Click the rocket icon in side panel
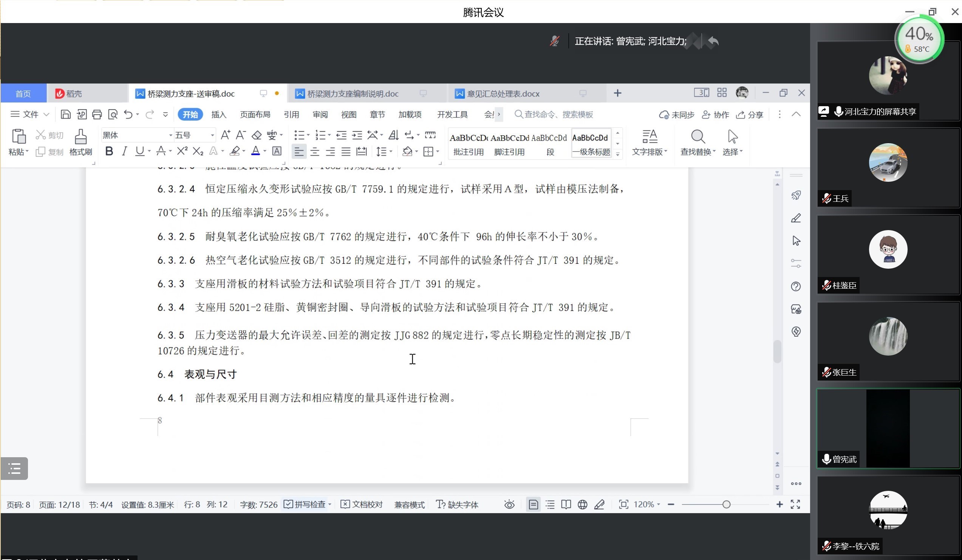 point(796,195)
